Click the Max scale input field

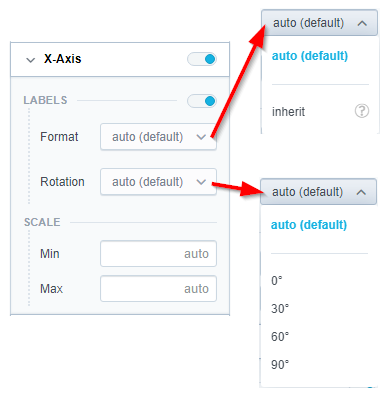click(x=158, y=289)
